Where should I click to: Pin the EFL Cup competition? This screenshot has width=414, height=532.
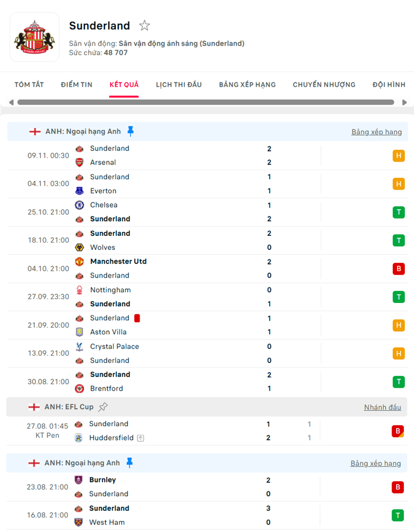point(103,406)
